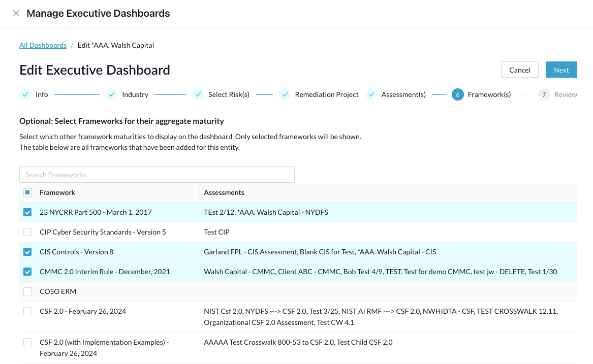Viewport: 593px width, 364px height.
Task: Click the Select Risk(s) step checkmark icon
Action: coord(198,94)
